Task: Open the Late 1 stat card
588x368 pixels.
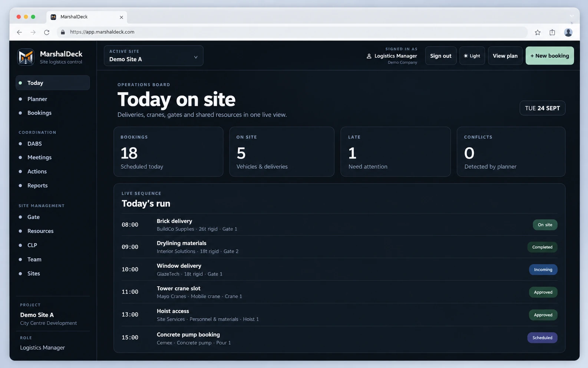Action: (396, 152)
